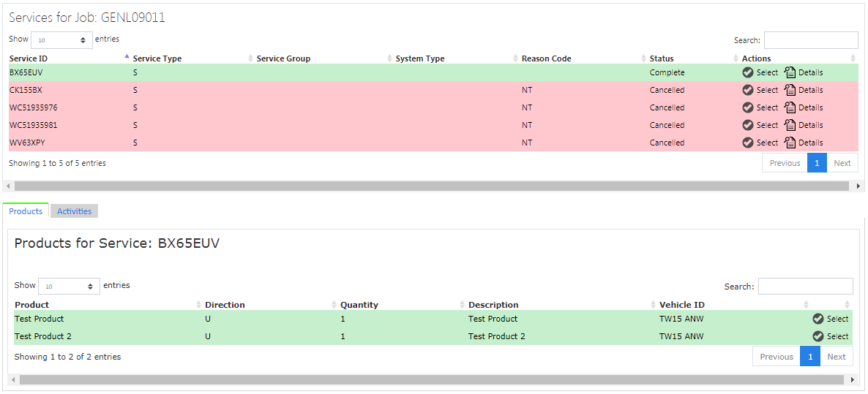
Task: Click the Select checkmark icon for CK155BX
Action: pyautogui.click(x=747, y=90)
